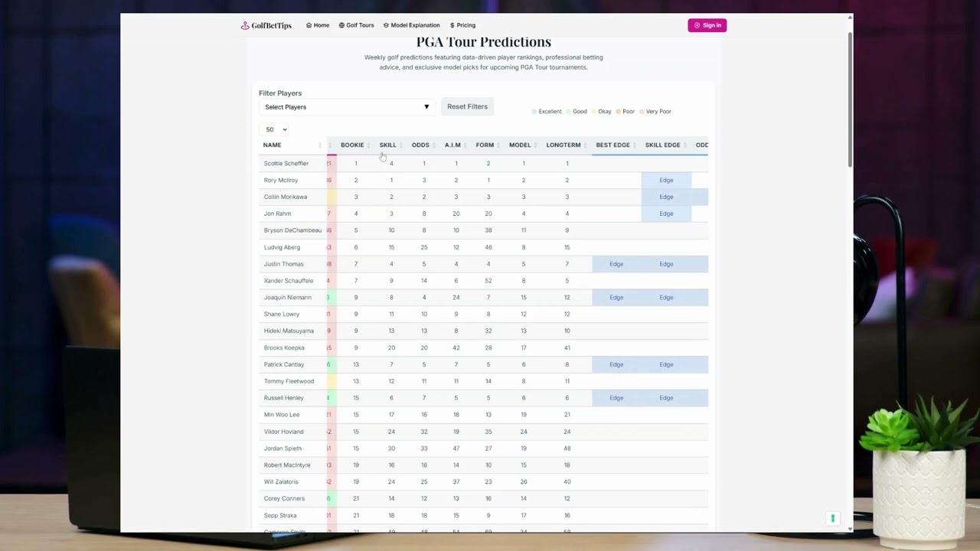Open the Select Players dropdown
Screen dimensions: 980x551
pyautogui.click(x=347, y=107)
